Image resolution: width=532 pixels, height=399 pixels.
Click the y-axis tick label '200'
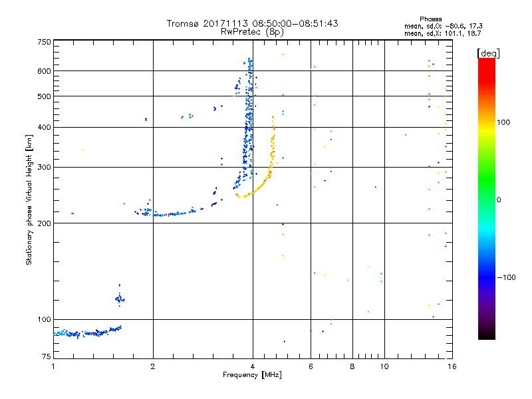pos(44,223)
